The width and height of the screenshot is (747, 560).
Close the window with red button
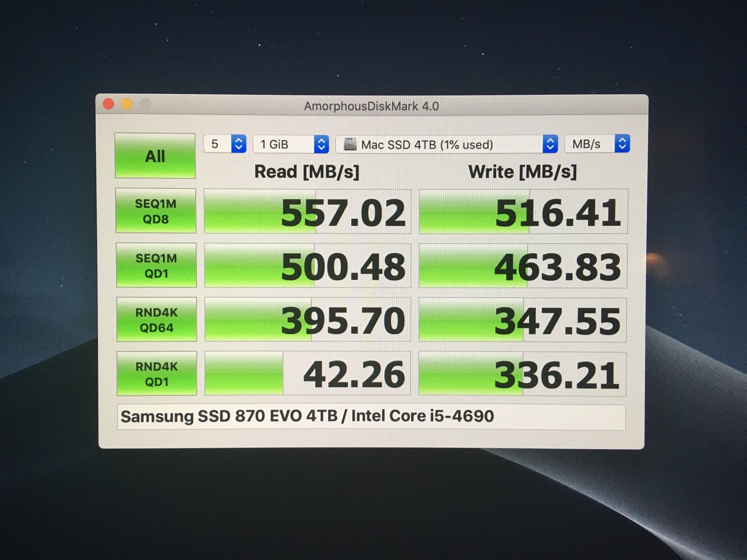click(x=108, y=104)
